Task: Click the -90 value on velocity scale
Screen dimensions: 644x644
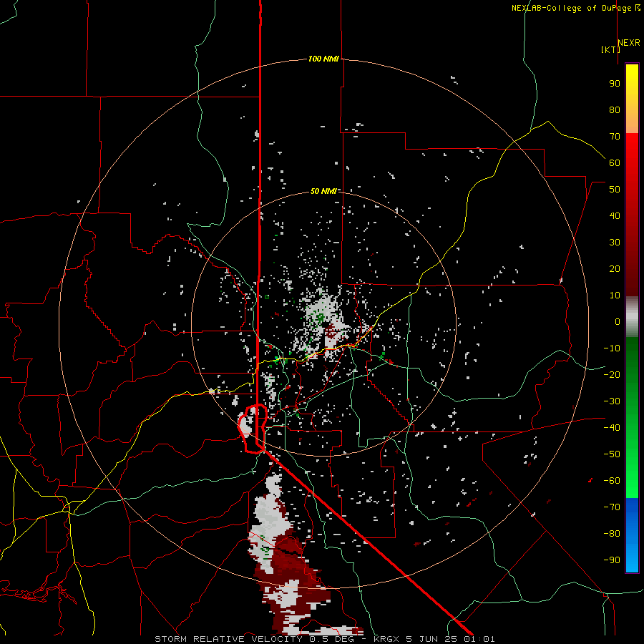Action: pyautogui.click(x=612, y=560)
